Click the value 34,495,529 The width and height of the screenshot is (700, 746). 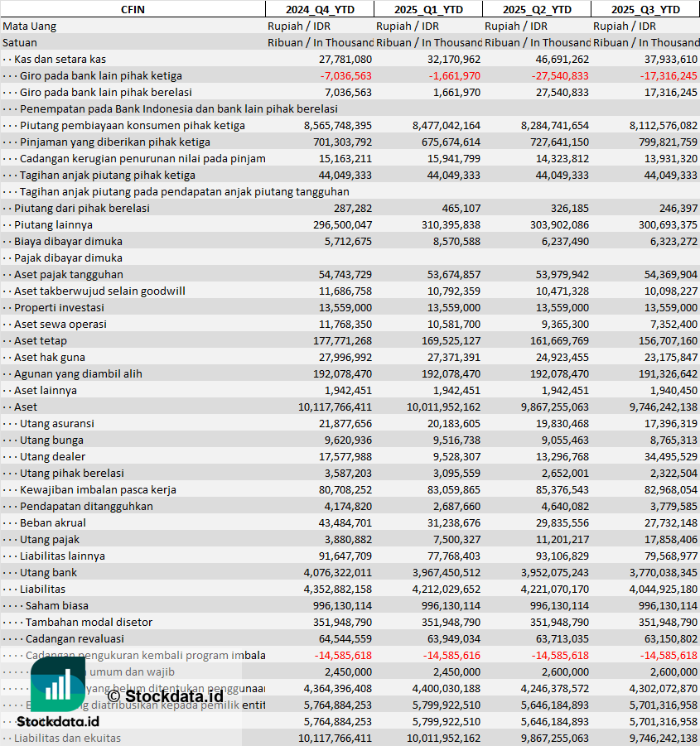coord(671,457)
